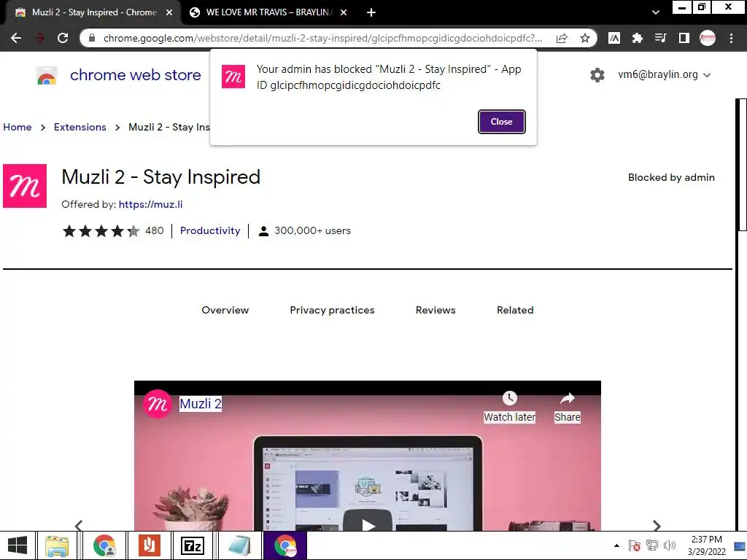Open the notepad app in the taskbar

coord(239,545)
